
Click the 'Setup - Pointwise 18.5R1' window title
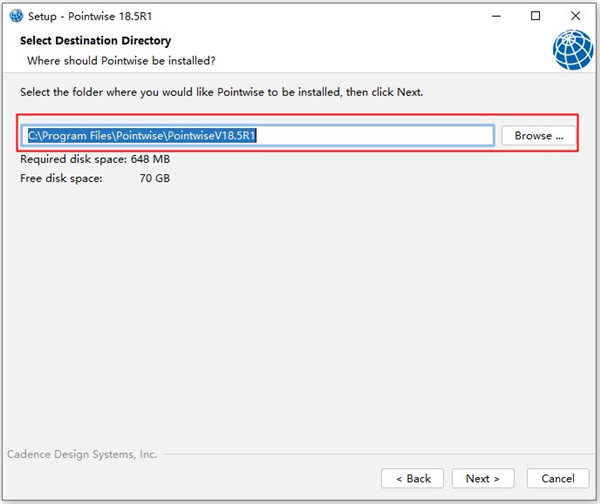tap(90, 16)
